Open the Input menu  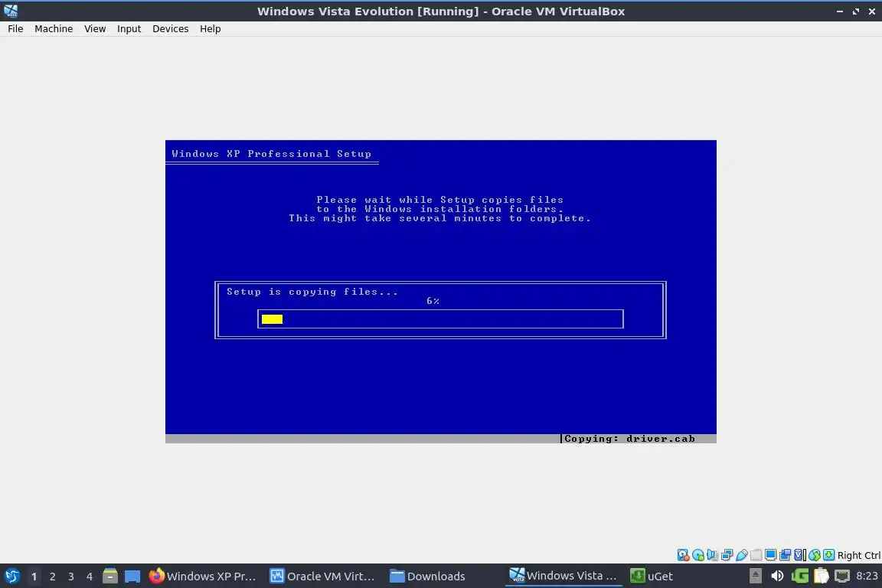click(129, 28)
